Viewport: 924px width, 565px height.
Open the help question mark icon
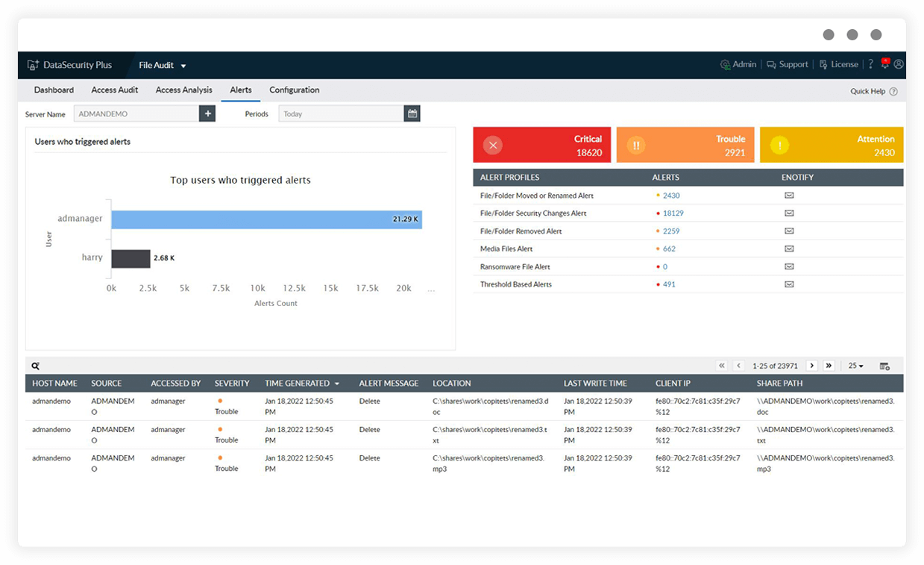coord(870,64)
